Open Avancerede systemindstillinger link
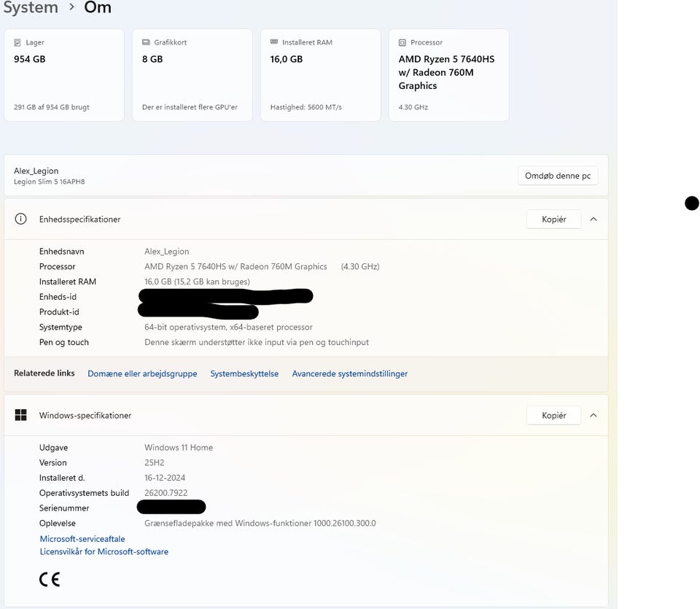700x609 pixels. click(349, 373)
